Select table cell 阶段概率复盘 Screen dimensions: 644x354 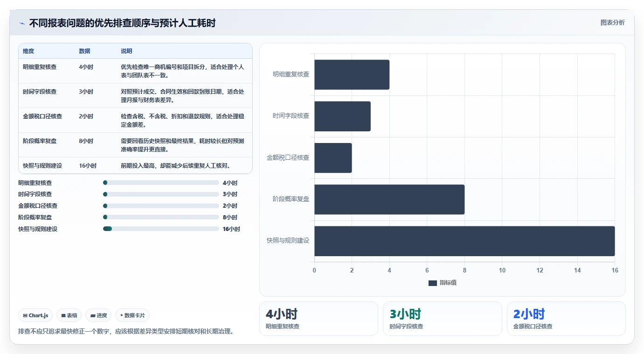click(x=40, y=141)
